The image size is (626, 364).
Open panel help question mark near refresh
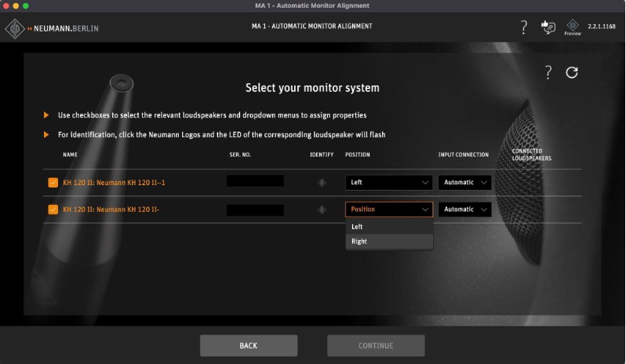[x=548, y=73]
